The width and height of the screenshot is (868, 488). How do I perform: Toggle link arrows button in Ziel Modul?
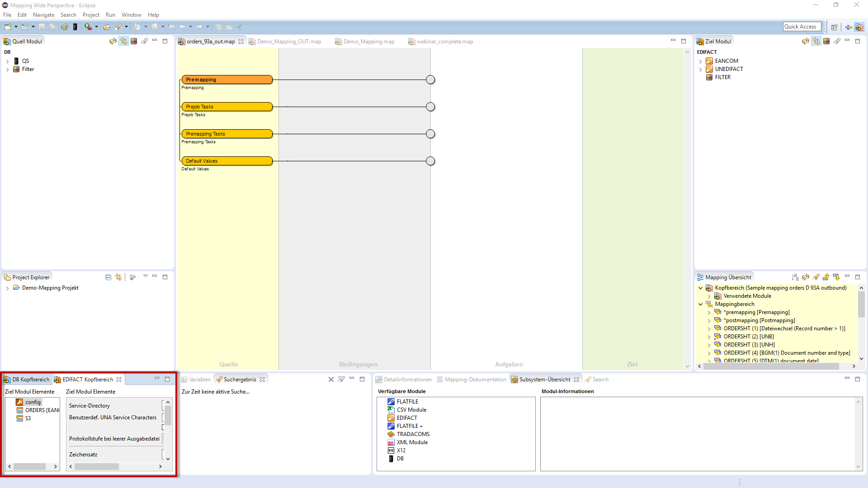(816, 41)
